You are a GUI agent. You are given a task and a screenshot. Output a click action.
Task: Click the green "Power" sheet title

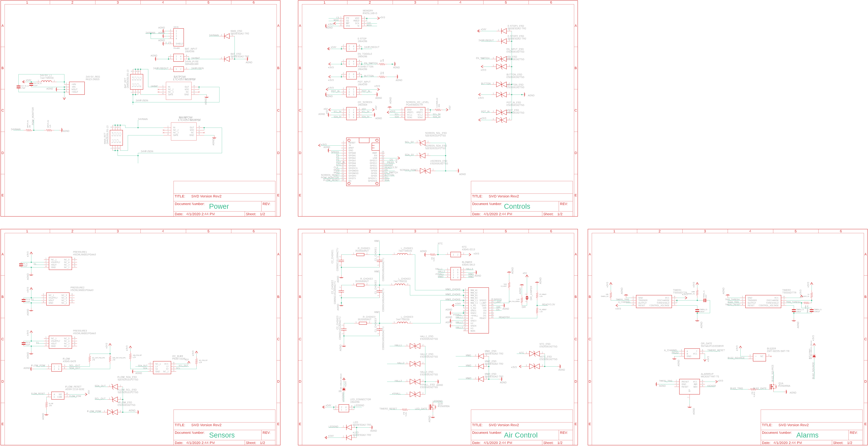[219, 207]
